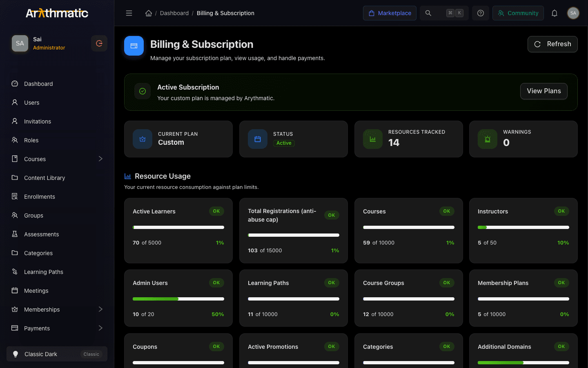Click the Learning Paths icon
The image size is (588, 368).
pos(15,272)
